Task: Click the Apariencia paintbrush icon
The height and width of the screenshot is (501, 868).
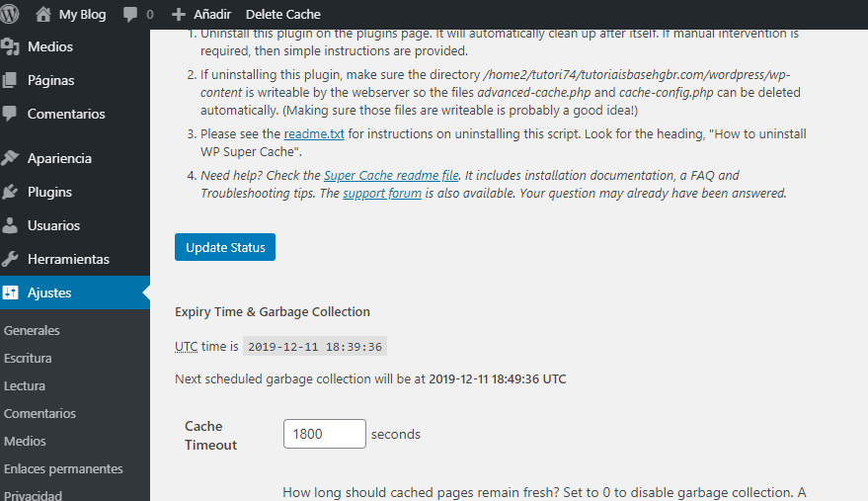Action: pyautogui.click(x=10, y=158)
